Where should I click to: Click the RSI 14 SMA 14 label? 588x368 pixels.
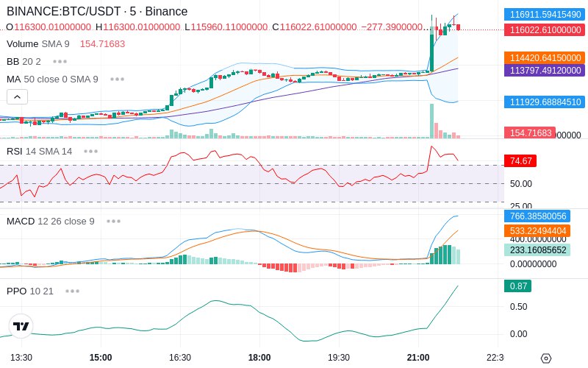point(40,152)
